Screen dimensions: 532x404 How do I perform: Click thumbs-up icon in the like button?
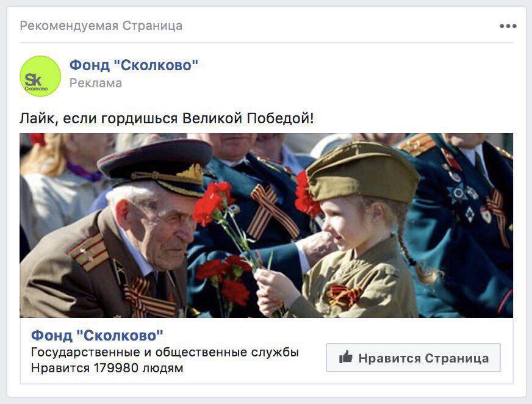coord(346,357)
